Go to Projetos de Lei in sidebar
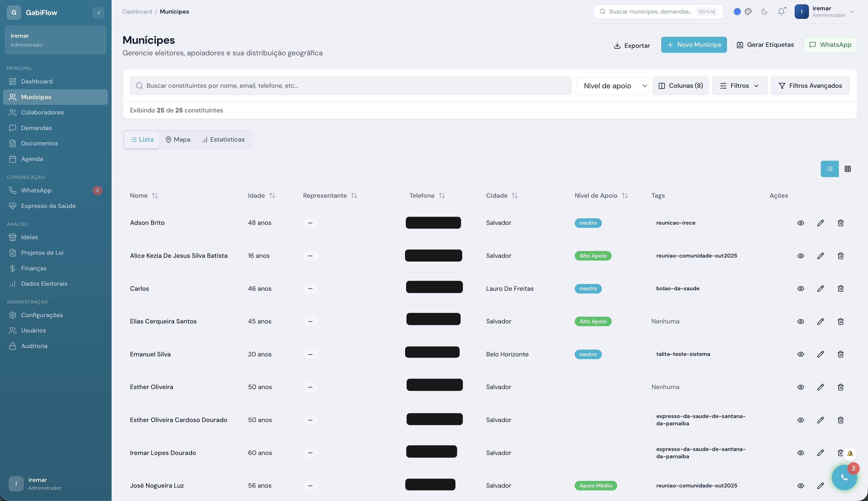This screenshot has width=868, height=501. pos(55,253)
